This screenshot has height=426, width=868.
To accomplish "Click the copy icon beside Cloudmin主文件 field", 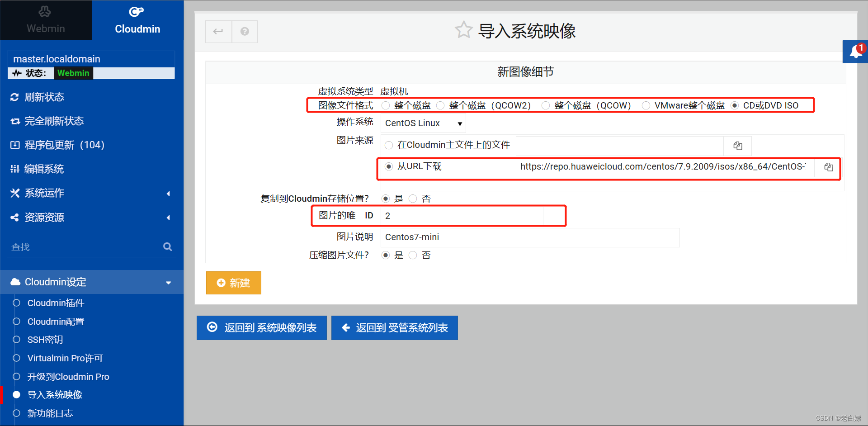I will pos(737,146).
